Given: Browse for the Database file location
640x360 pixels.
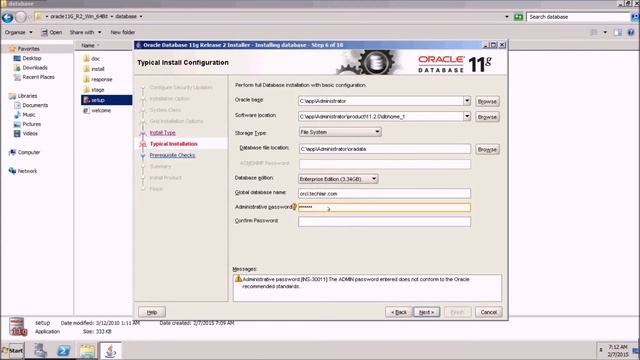Looking at the screenshot, I should pos(487,149).
